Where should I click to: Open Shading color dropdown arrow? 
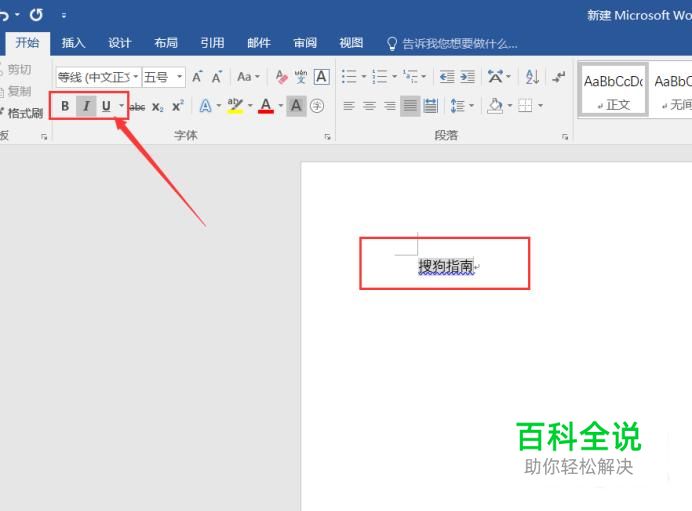coord(510,106)
